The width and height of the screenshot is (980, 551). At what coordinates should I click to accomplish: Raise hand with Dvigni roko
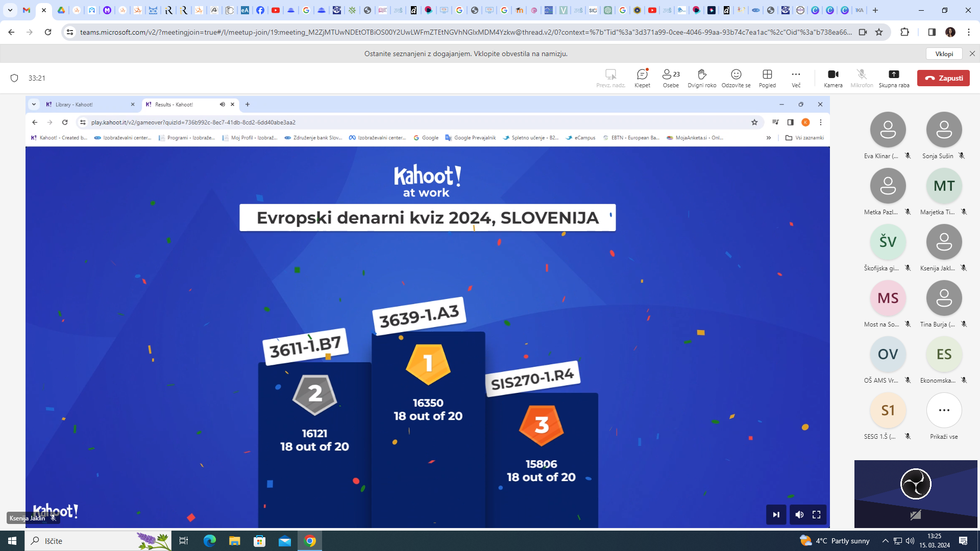pyautogui.click(x=702, y=78)
